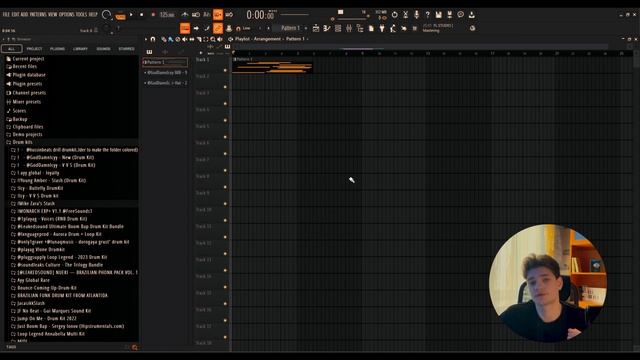
Task: Toggle the highlighted orange blend recording icon
Action: click(x=218, y=15)
